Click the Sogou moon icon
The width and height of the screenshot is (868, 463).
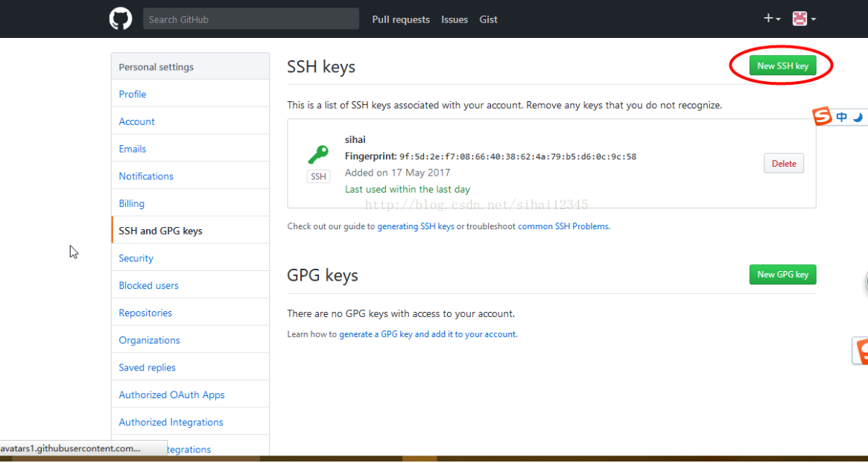click(858, 118)
